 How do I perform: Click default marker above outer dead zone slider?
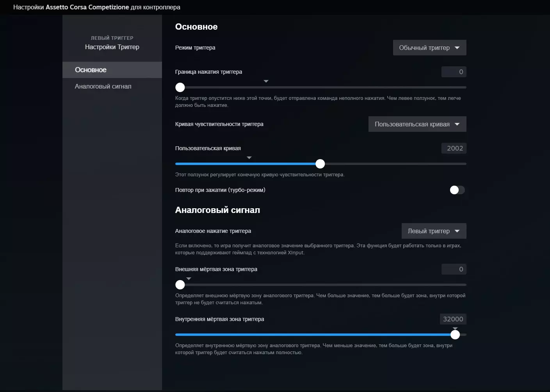pos(189,278)
